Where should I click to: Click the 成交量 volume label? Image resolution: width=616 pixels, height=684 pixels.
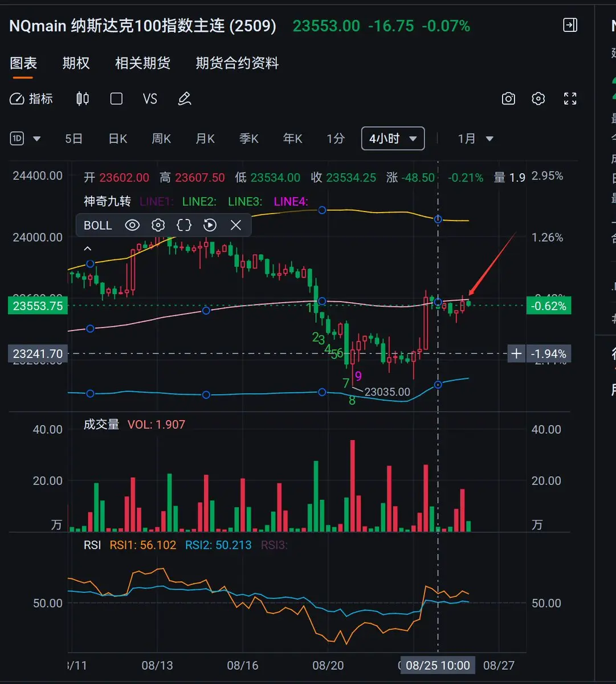[101, 424]
